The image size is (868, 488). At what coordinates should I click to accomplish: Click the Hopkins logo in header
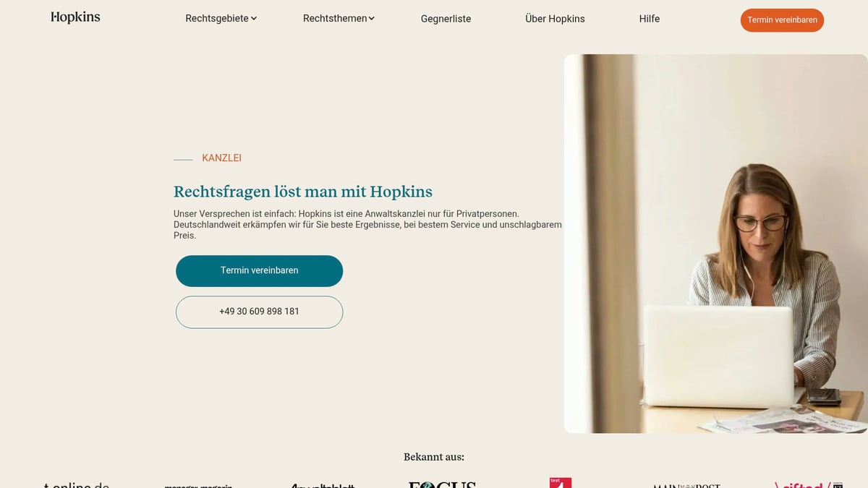75,17
